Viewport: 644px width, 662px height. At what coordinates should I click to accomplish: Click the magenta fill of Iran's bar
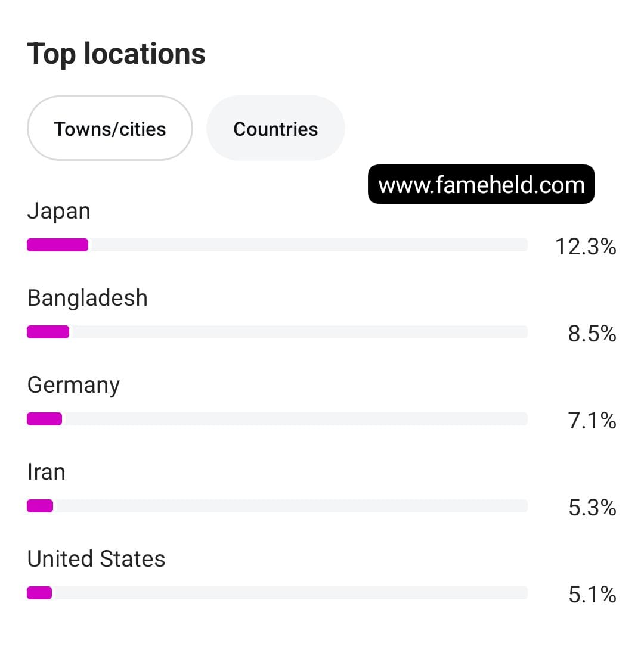40,506
